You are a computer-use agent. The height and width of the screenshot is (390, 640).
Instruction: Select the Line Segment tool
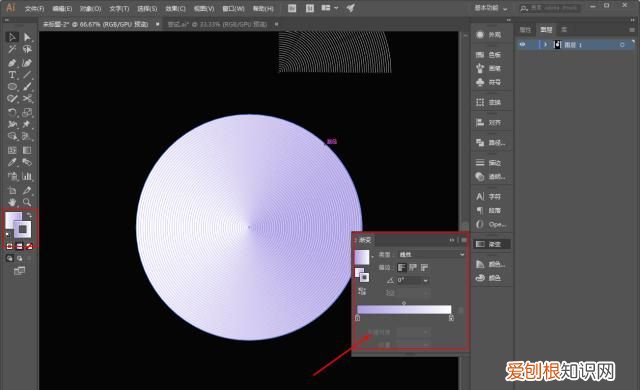[x=27, y=75]
